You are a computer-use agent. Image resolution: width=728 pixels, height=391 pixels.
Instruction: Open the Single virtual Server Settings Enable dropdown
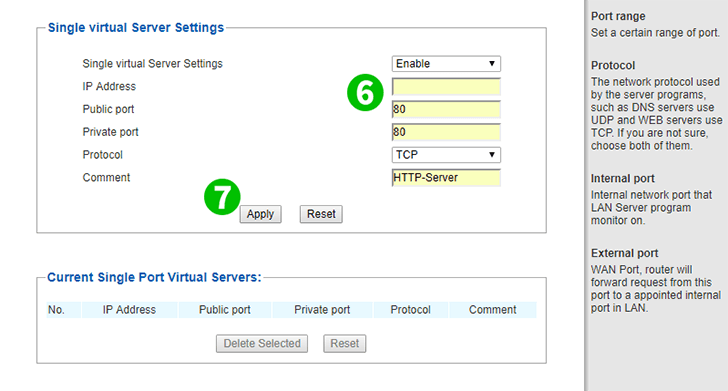pyautogui.click(x=446, y=64)
